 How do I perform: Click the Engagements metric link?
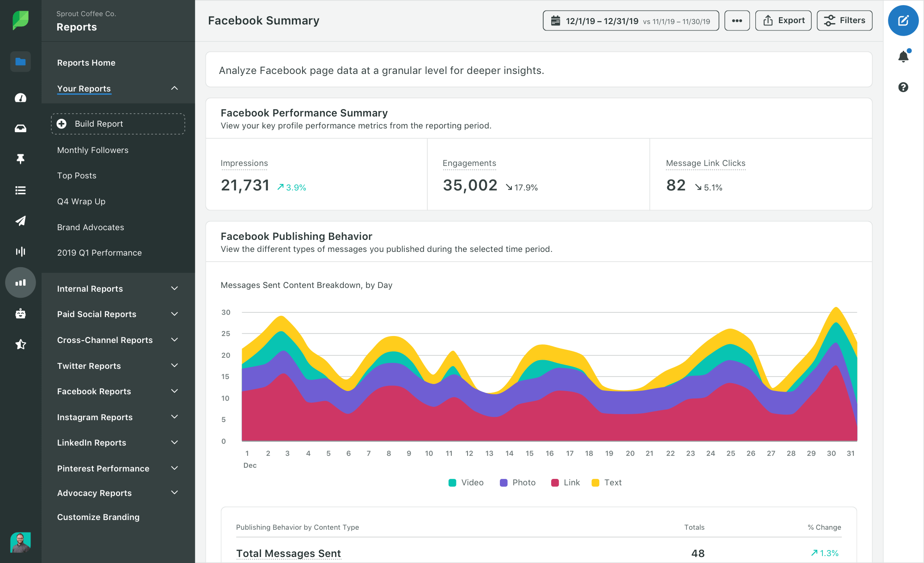469,162
